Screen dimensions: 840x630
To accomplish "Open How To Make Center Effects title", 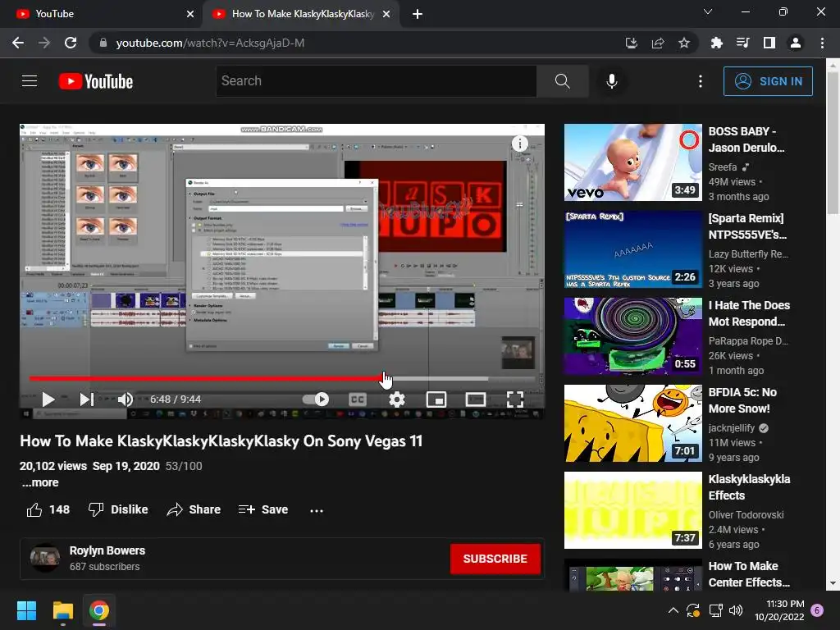I will [x=749, y=574].
